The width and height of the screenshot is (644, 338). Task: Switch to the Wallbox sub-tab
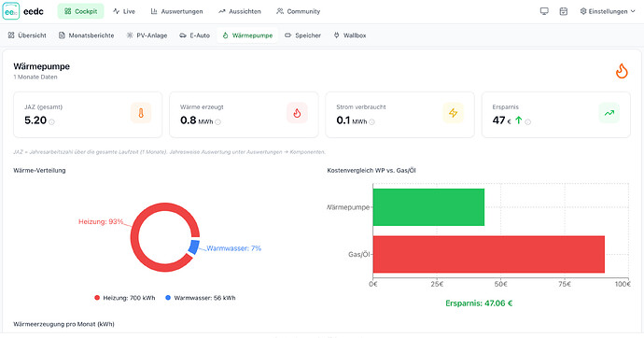click(x=350, y=35)
